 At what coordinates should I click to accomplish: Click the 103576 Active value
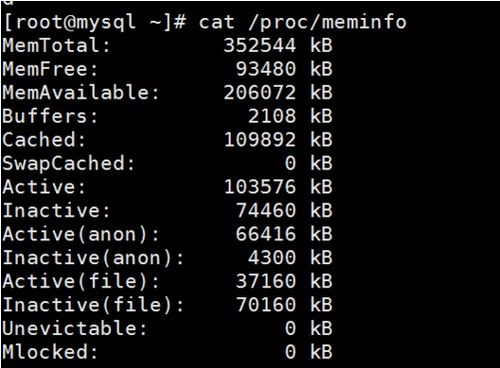[x=260, y=187]
